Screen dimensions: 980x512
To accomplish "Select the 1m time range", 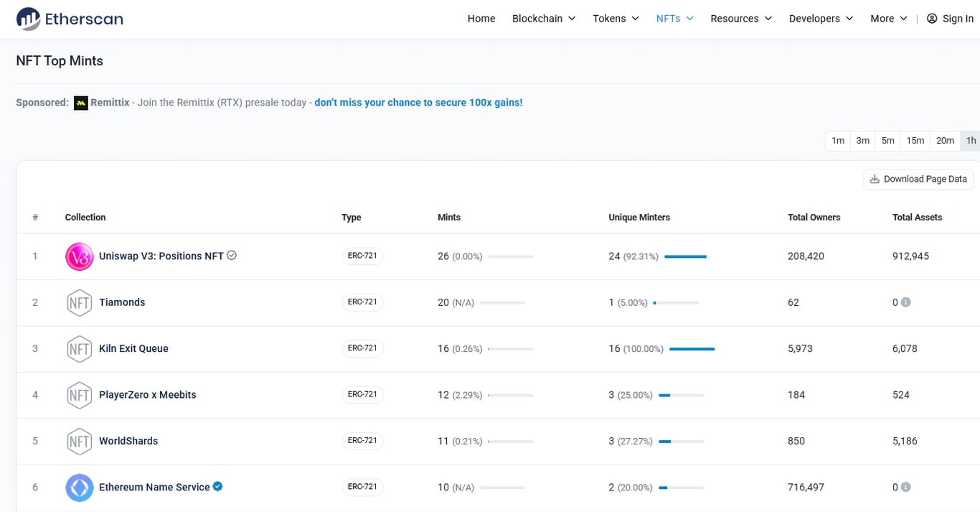I will point(838,141).
